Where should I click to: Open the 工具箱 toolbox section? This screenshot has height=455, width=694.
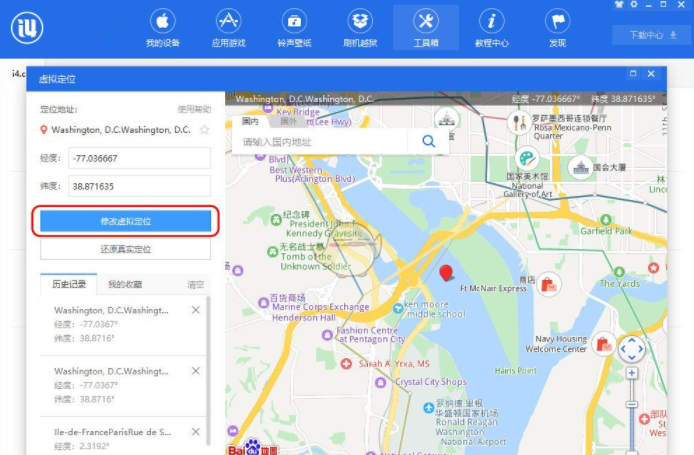pos(426,28)
